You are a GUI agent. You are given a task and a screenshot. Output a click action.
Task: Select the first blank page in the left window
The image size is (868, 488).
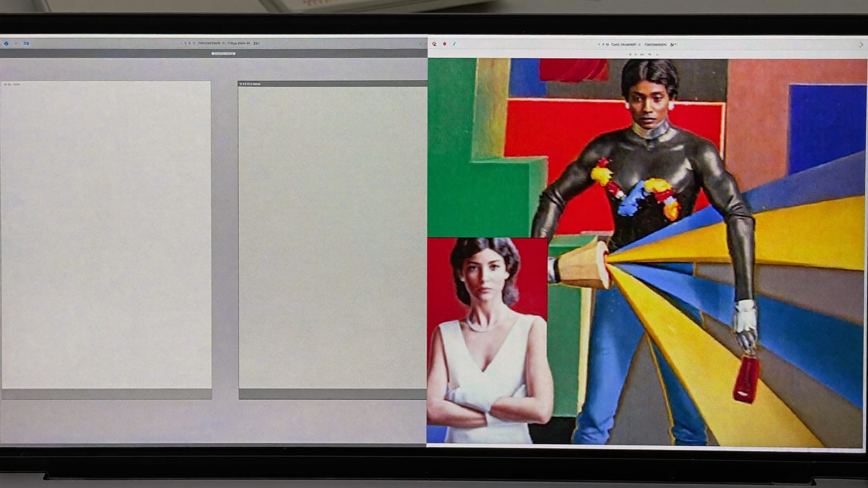point(106,235)
